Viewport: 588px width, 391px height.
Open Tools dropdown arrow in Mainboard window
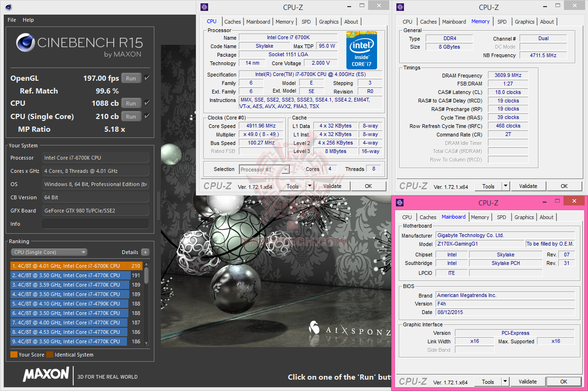tap(505, 382)
